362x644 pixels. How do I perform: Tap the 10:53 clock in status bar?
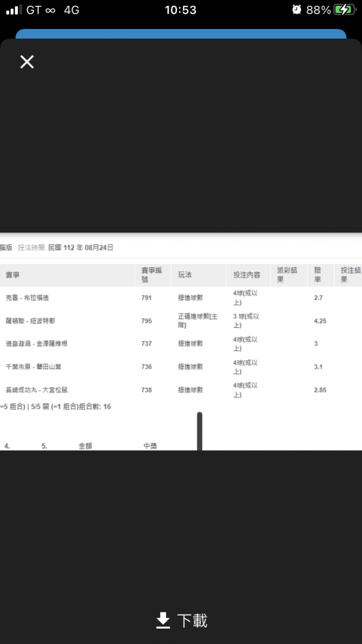pos(181,10)
